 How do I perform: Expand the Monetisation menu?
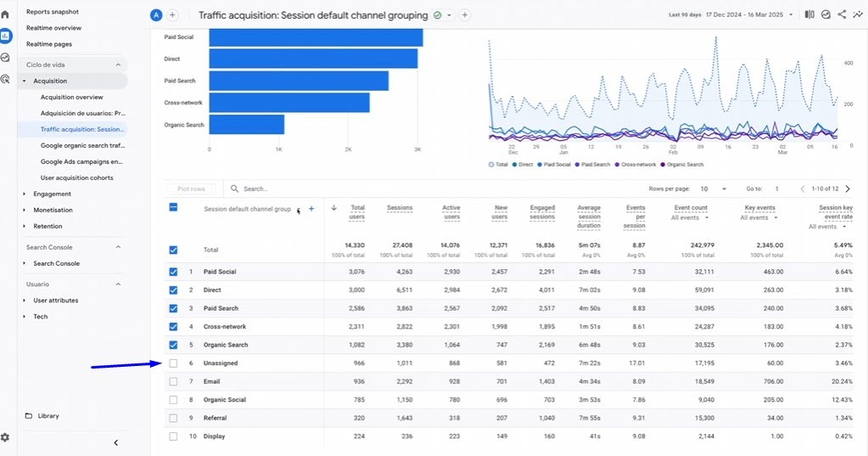tap(53, 210)
